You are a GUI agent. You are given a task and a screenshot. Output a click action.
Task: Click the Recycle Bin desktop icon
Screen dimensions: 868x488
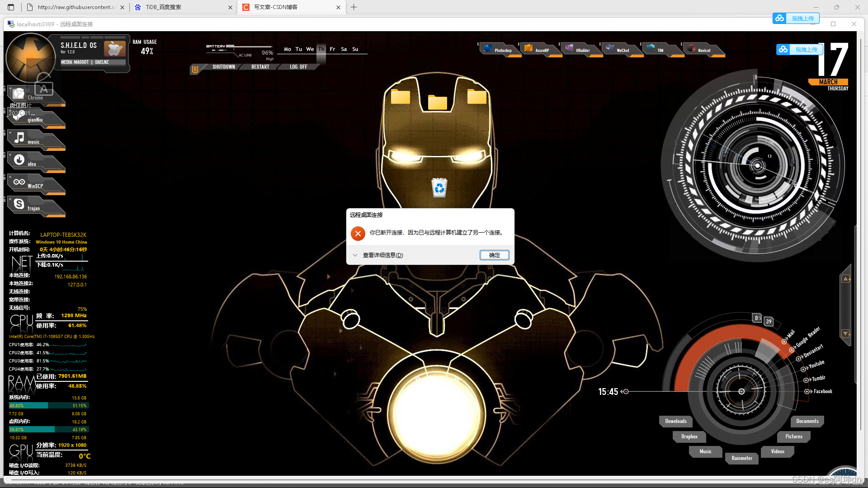[x=439, y=188]
